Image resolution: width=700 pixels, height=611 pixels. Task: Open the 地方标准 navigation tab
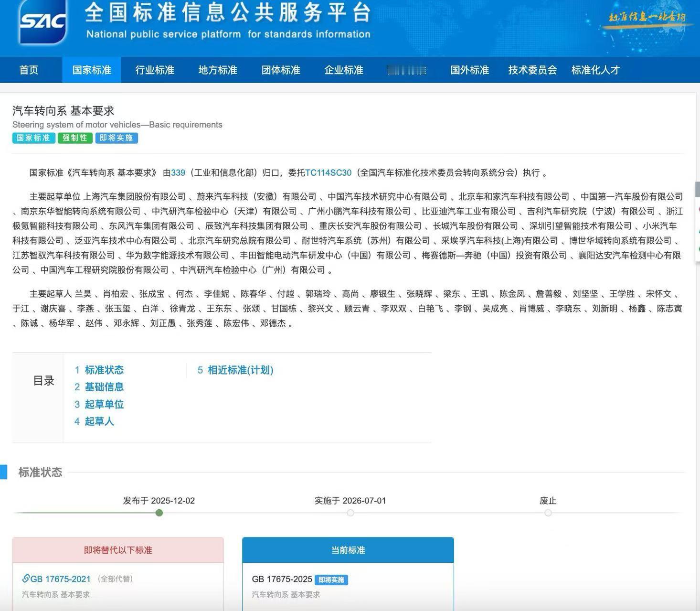(218, 70)
